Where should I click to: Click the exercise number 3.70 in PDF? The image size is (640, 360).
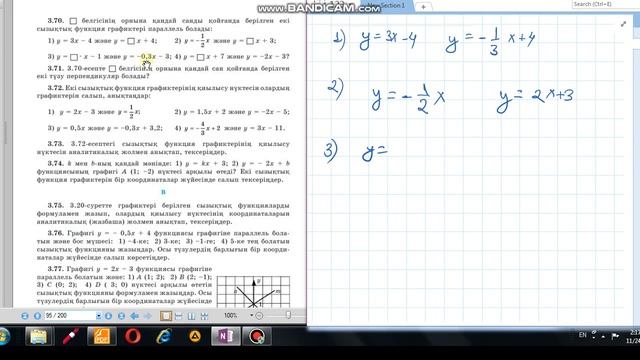(x=56, y=20)
